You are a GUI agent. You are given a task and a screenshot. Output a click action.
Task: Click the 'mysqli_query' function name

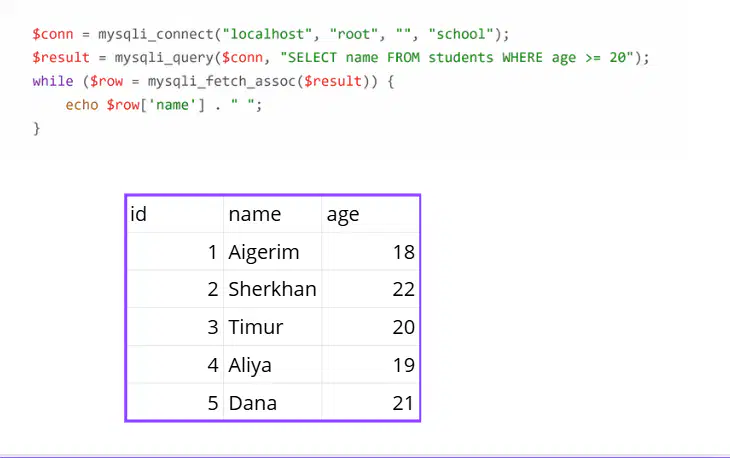point(164,58)
